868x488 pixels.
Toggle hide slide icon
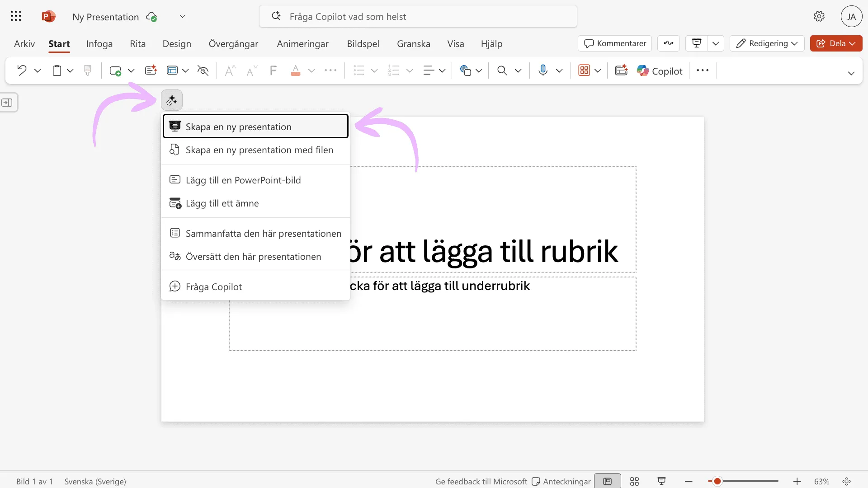point(203,70)
